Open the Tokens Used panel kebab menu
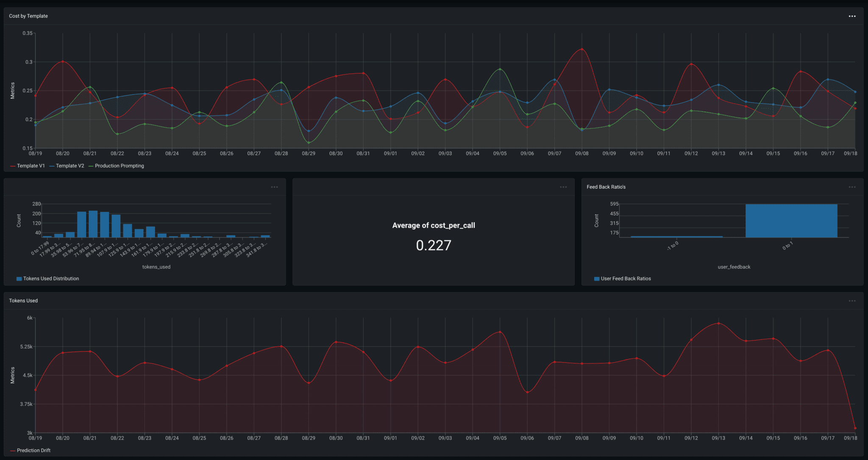868x460 pixels. tap(852, 300)
